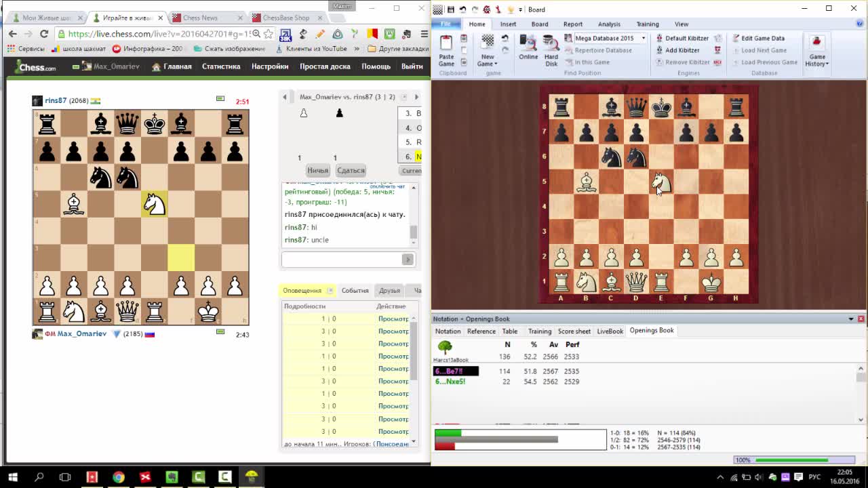Collapse Notation pane with header arrow

pos(851,319)
